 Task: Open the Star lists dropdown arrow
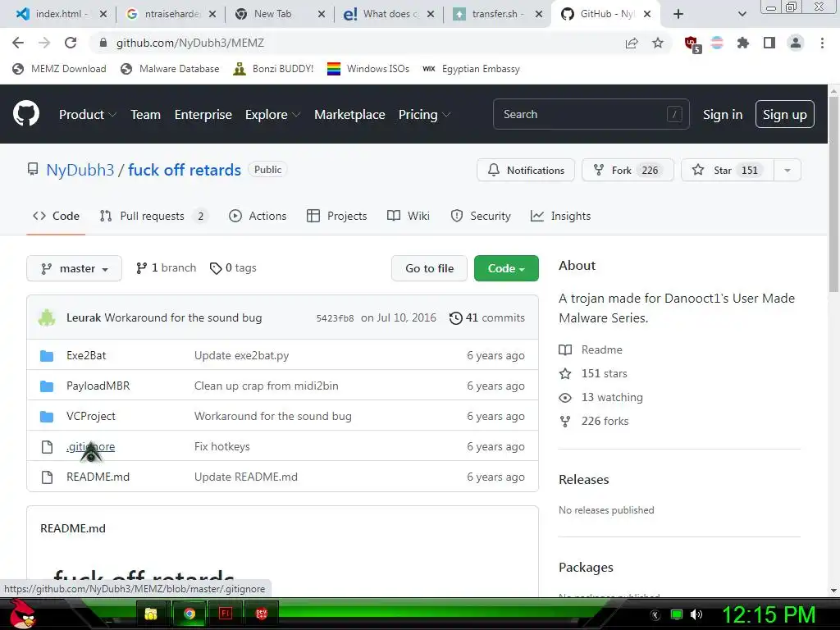[787, 171]
